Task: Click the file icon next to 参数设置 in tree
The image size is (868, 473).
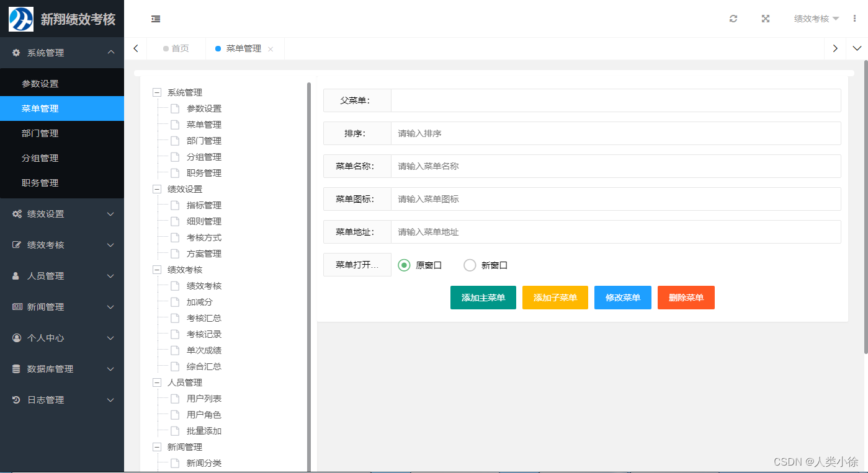Action: pos(175,108)
